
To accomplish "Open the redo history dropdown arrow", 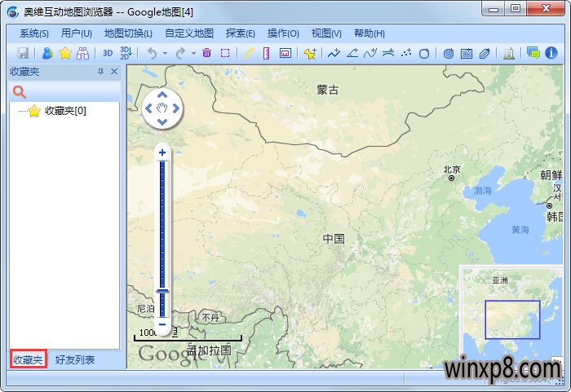I will [194, 54].
